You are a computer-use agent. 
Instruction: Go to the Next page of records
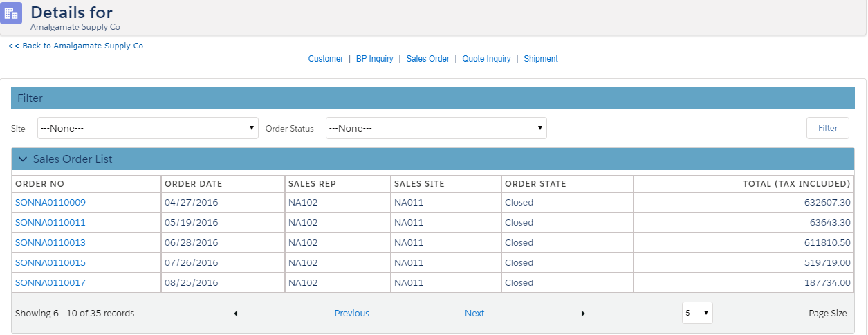pos(474,314)
